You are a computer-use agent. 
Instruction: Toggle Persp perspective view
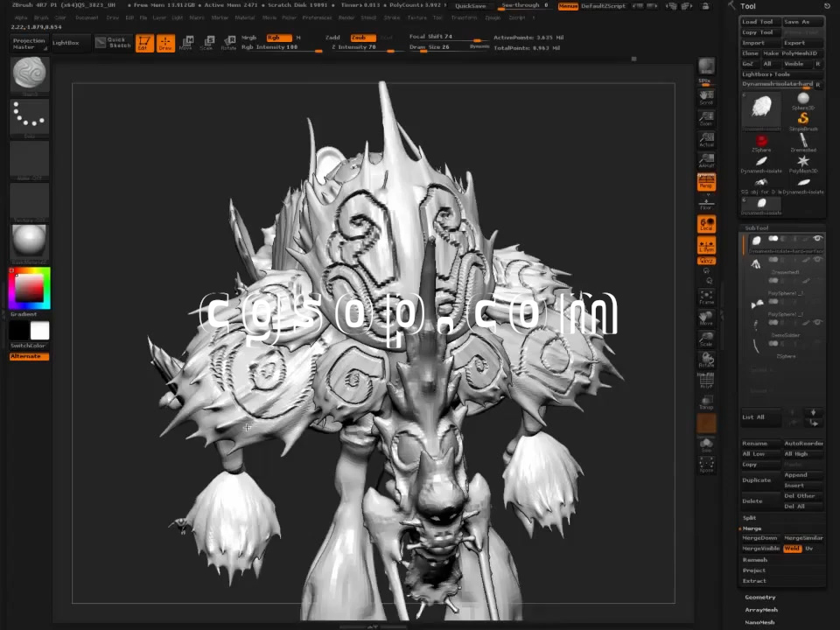coord(706,182)
